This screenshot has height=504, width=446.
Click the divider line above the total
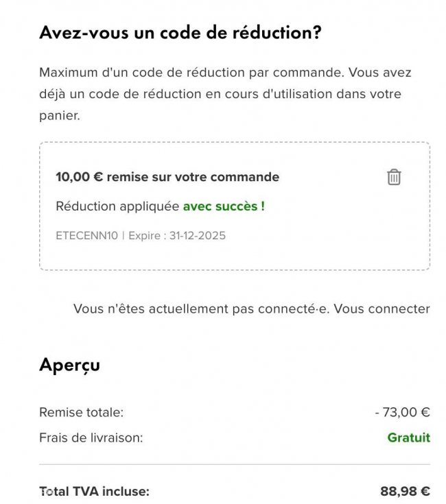click(235, 464)
